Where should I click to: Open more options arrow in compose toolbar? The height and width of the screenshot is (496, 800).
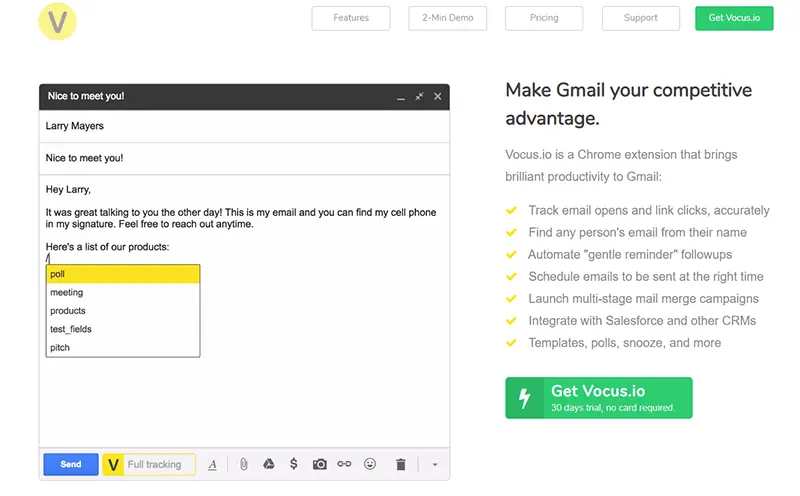435,465
